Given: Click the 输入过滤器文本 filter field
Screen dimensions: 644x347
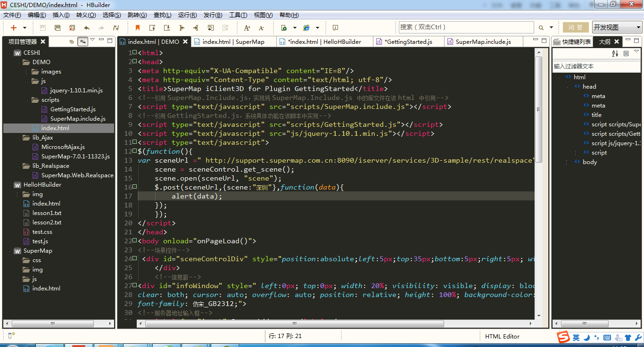Looking at the screenshot, I should pyautogui.click(x=596, y=66).
